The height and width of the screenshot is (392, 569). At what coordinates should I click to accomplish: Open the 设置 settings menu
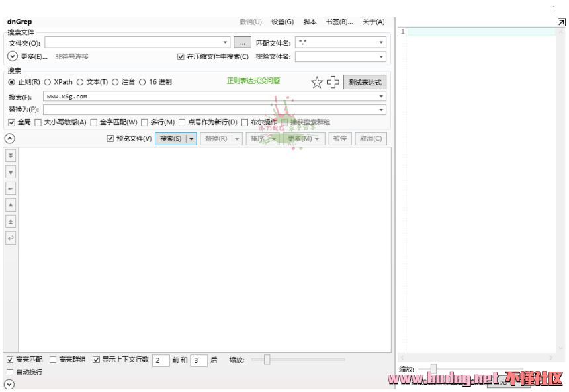point(283,22)
